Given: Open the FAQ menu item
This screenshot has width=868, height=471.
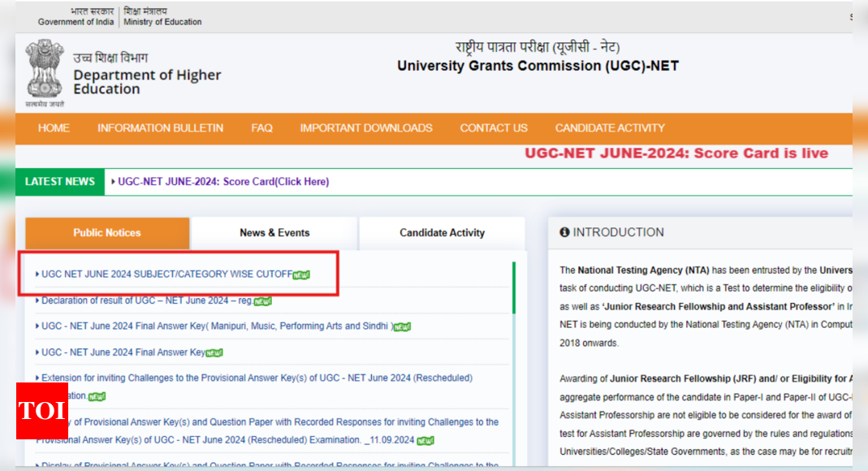Looking at the screenshot, I should point(261,128).
